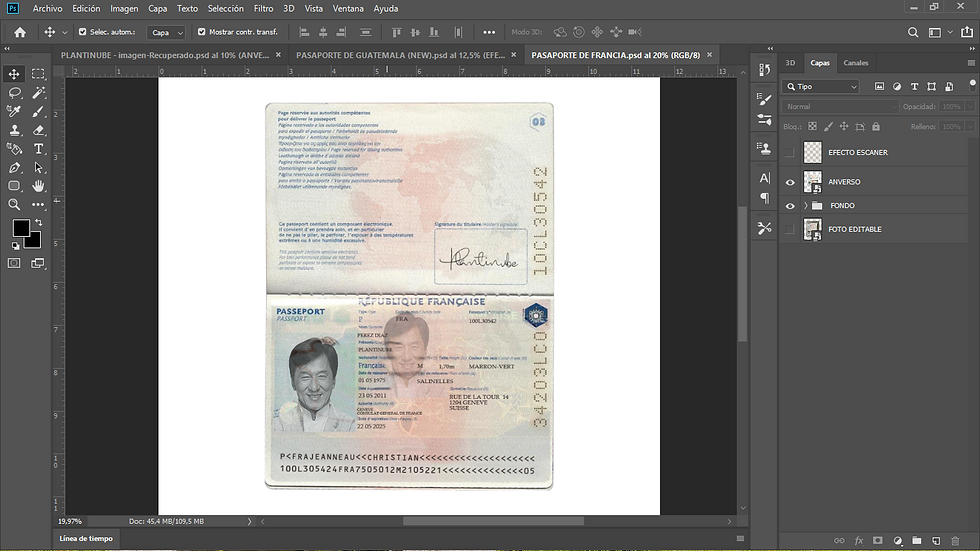Click the Home icon in options bar
The image size is (980, 551).
click(19, 32)
